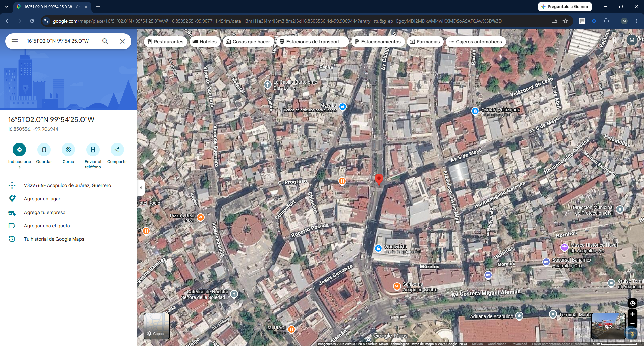Click the Privacidad footer link

click(x=519, y=344)
